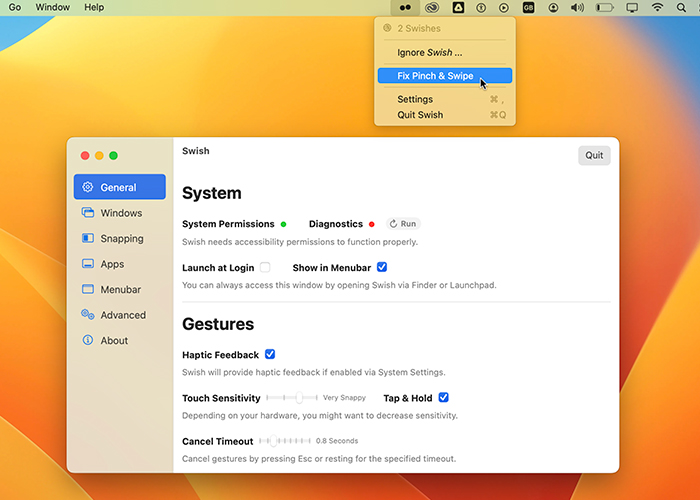The width and height of the screenshot is (700, 500).
Task: Click the Snapping split-pane sidebar icon
Action: (88, 238)
